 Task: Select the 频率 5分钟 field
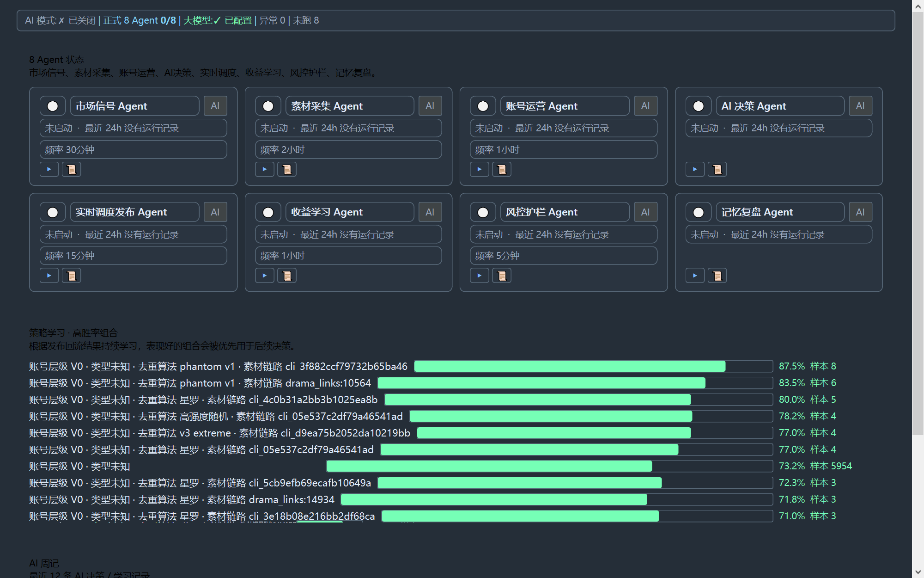[564, 256]
